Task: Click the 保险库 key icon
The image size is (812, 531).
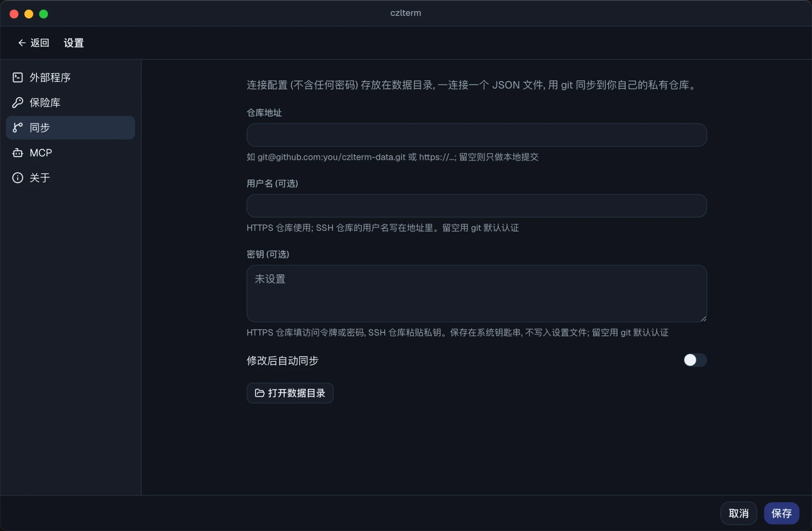Action: [x=17, y=102]
